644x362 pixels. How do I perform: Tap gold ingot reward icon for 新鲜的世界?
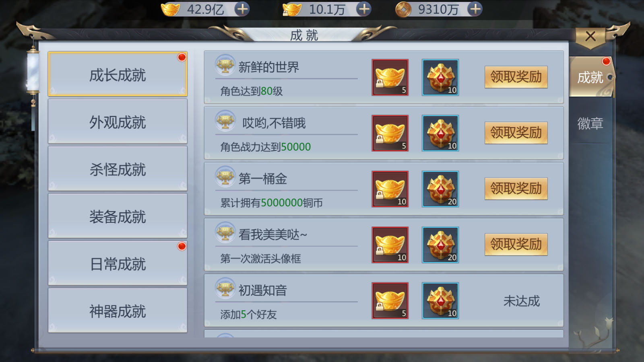coord(390,77)
